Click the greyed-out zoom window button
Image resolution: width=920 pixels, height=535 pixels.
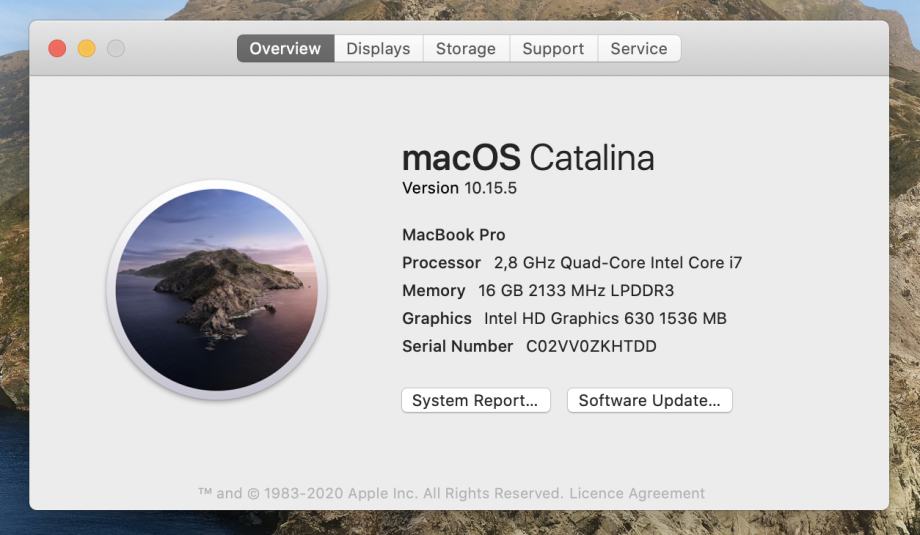116,48
